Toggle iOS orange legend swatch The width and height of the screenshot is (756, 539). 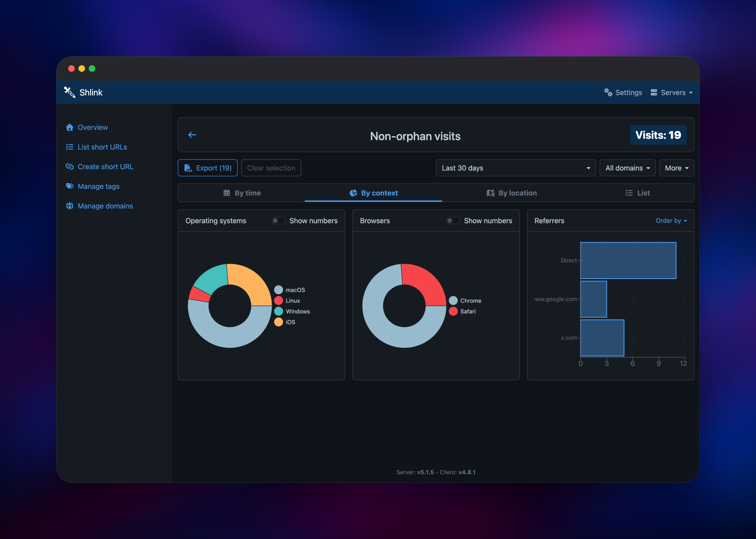coord(279,322)
